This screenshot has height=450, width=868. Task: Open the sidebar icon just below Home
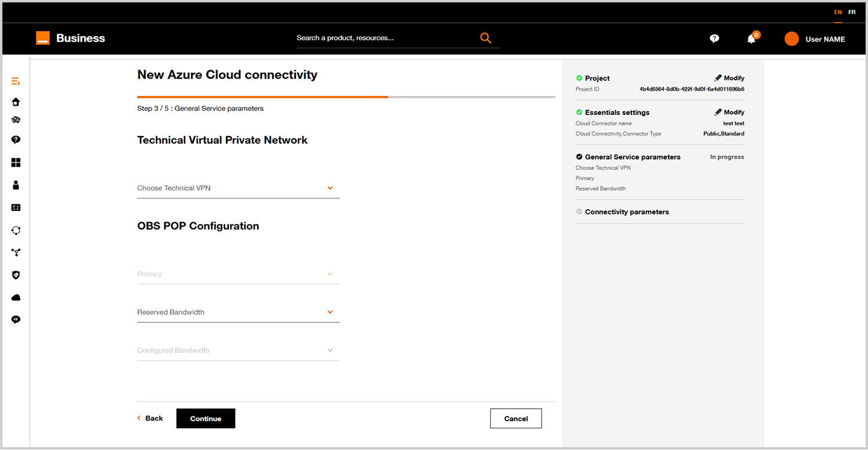point(16,120)
